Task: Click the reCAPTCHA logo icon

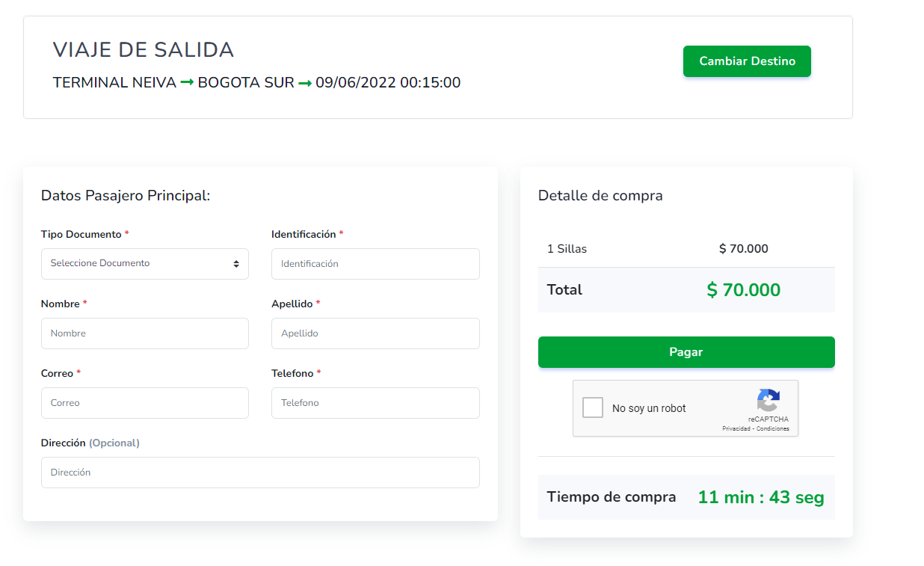Action: 768,400
